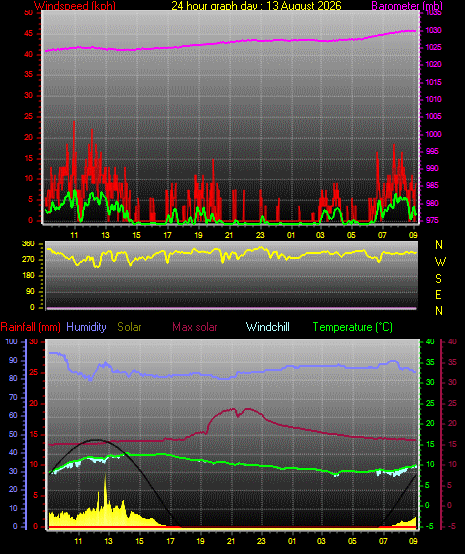Click the 50 value on humidity axis
Image resolution: width=465 pixels, height=554 pixels.
pyautogui.click(x=13, y=434)
